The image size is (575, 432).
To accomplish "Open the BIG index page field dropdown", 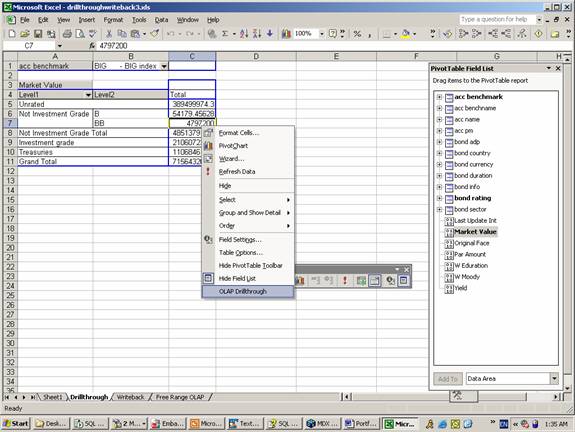I will [164, 66].
